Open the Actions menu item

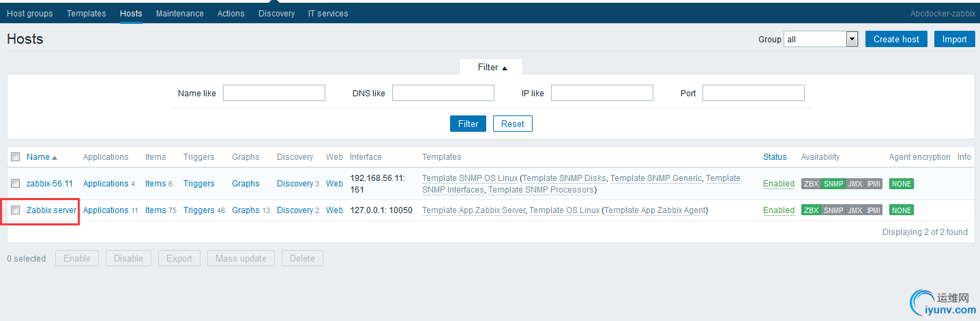[x=231, y=14]
